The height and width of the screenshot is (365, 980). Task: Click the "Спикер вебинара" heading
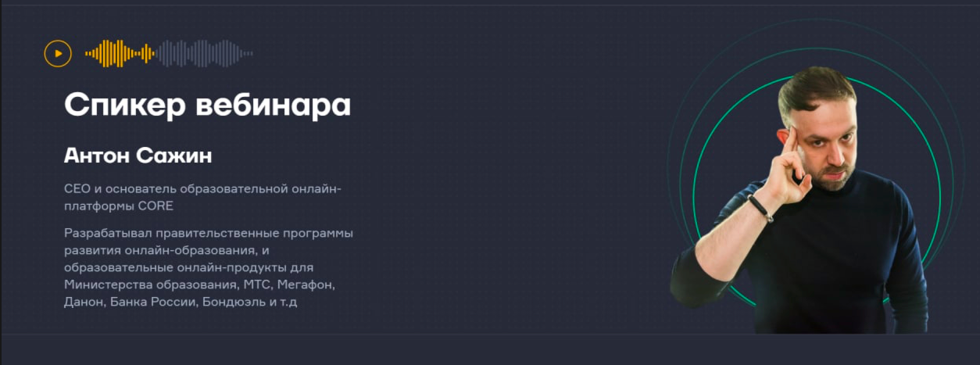[207, 105]
